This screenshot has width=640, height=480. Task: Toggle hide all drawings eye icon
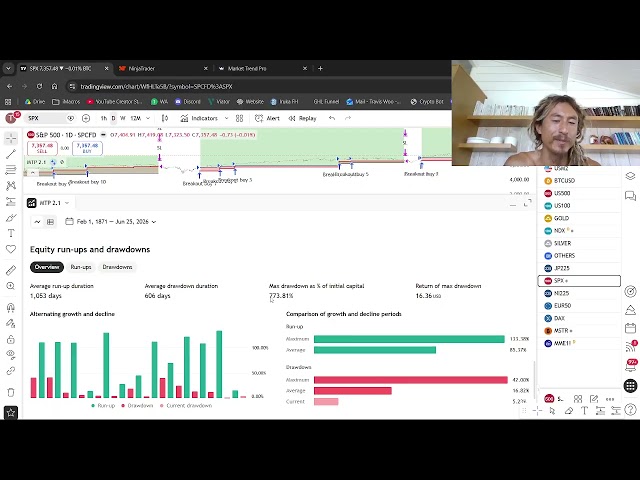pos(11,355)
